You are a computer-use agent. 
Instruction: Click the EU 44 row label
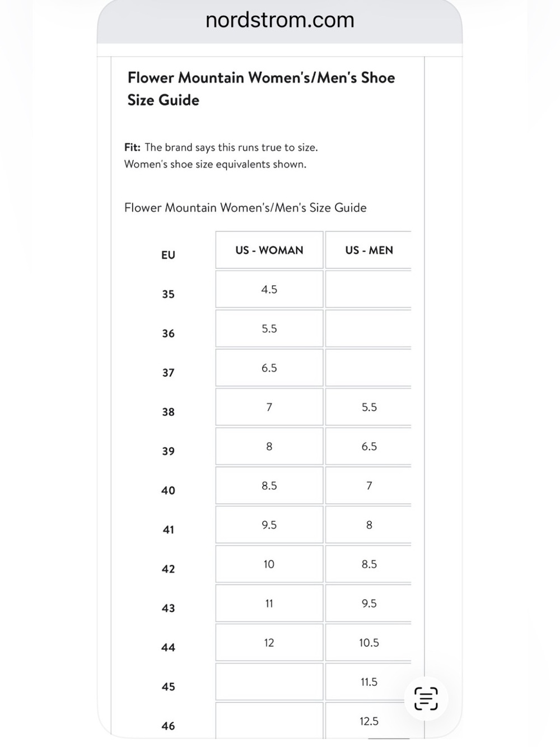point(168,647)
